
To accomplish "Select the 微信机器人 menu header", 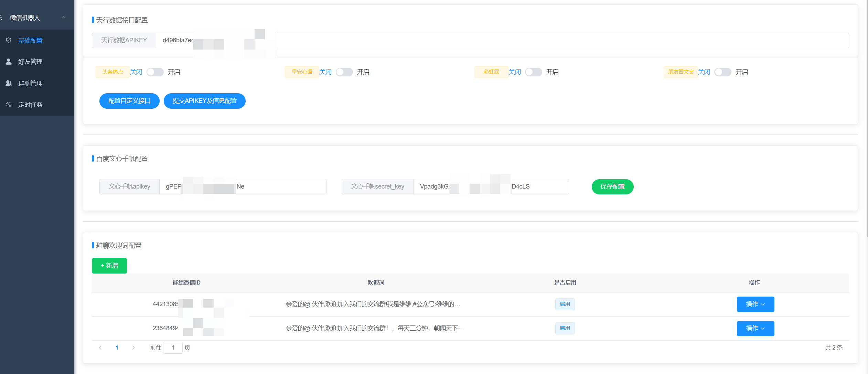I will click(x=37, y=17).
